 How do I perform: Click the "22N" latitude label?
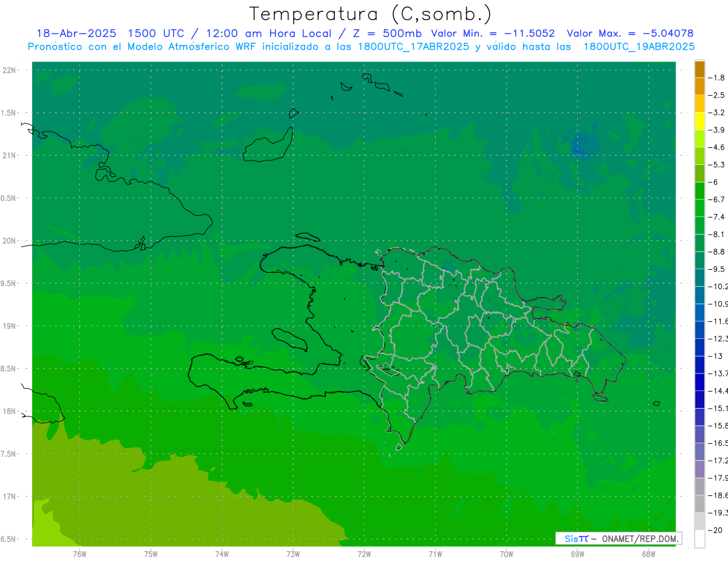point(9,70)
